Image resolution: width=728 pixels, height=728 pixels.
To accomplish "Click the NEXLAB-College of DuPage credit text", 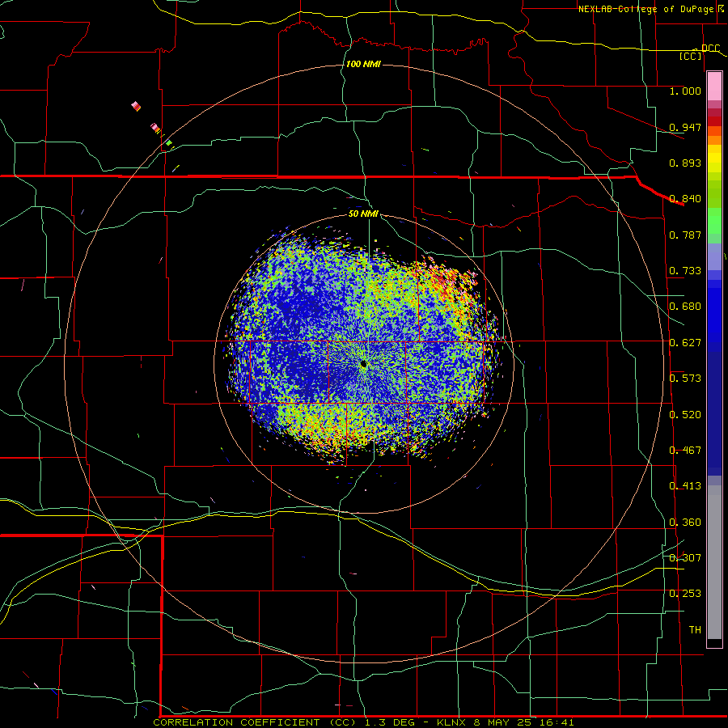I will [x=645, y=9].
